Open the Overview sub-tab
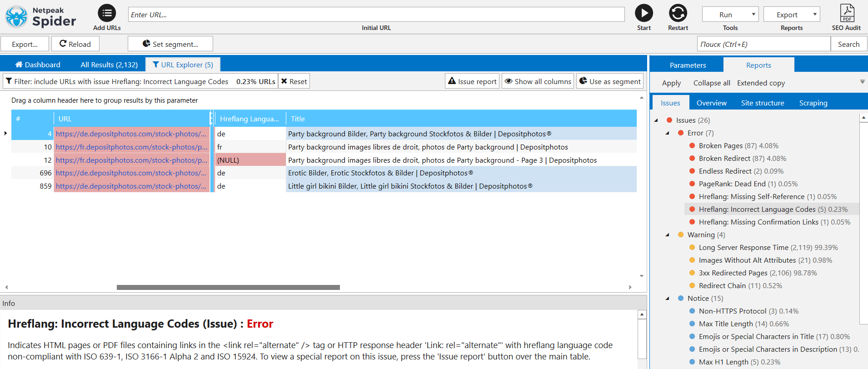The image size is (868, 369). tap(711, 103)
